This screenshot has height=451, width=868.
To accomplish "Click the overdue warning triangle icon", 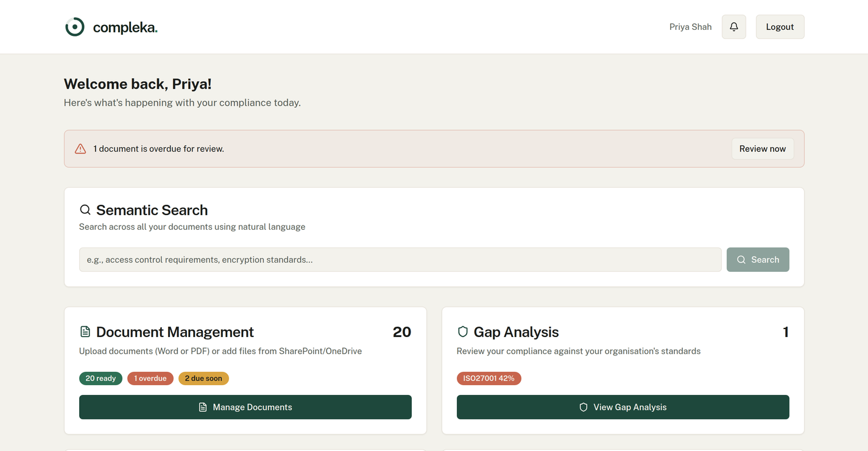I will [80, 149].
